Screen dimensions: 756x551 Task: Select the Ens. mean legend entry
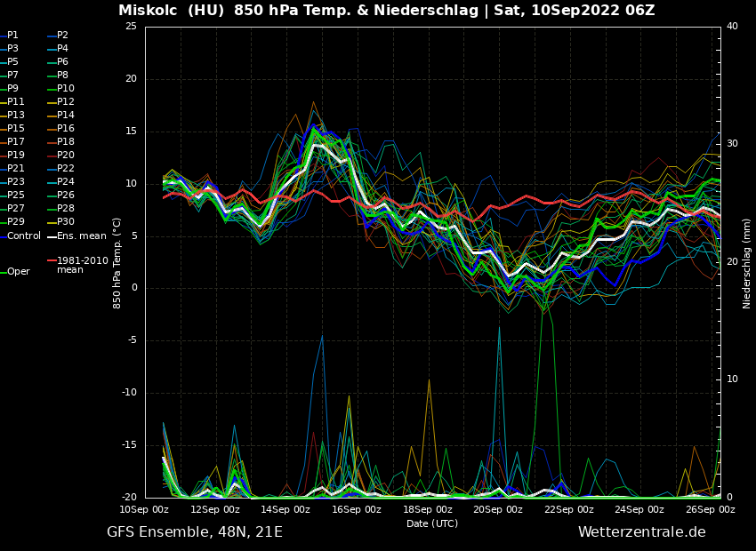[x=81, y=236]
